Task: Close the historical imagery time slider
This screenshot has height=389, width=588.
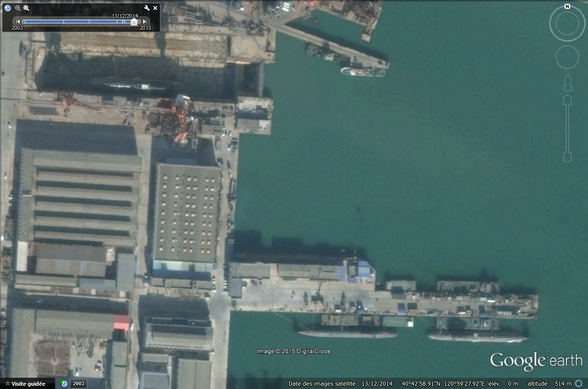Action: (x=155, y=8)
